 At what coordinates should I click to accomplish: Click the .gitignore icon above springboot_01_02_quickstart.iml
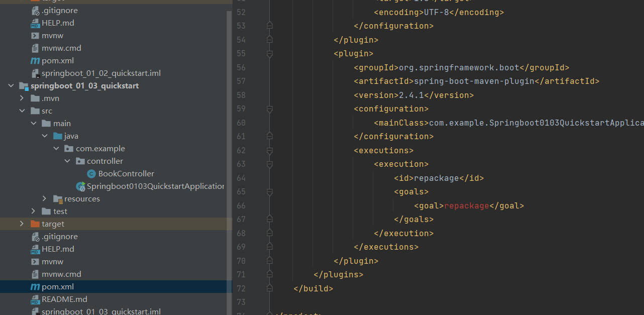[x=35, y=11]
